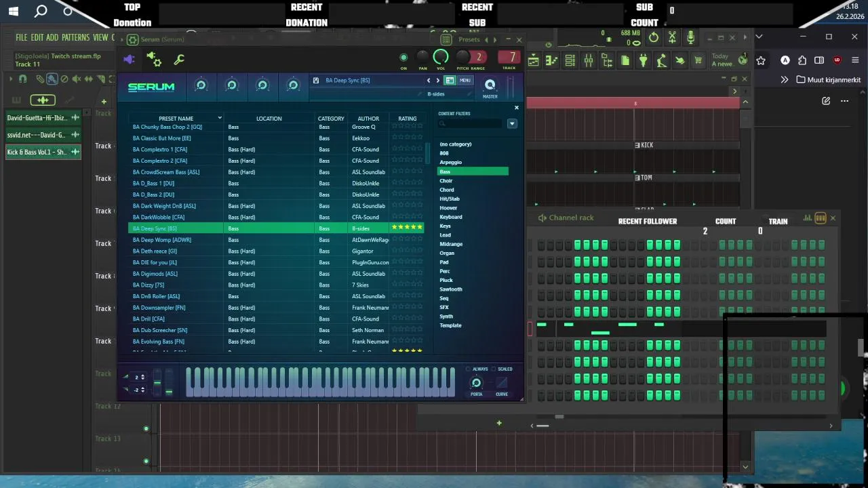Open Windows Start button
This screenshot has height=488, width=868.
point(13,11)
